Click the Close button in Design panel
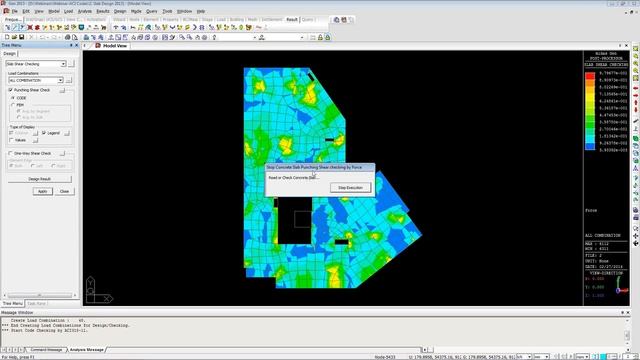Image resolution: width=640 pixels, height=360 pixels. [64, 191]
